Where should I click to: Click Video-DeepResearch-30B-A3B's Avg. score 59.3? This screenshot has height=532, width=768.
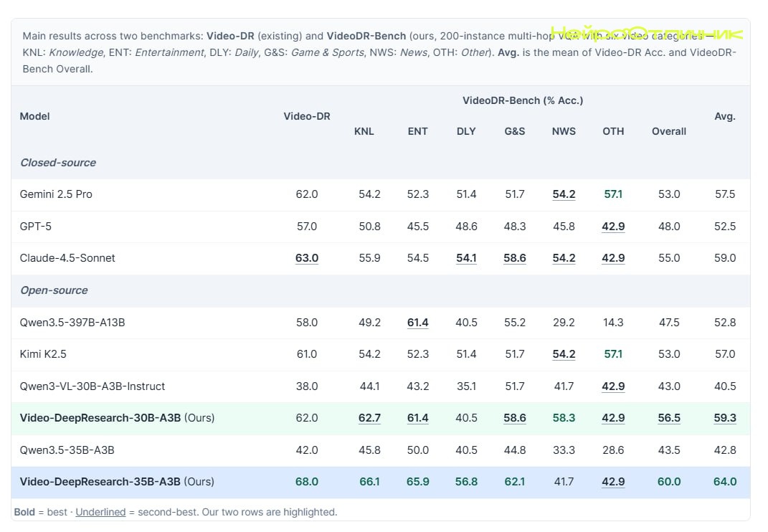point(725,418)
